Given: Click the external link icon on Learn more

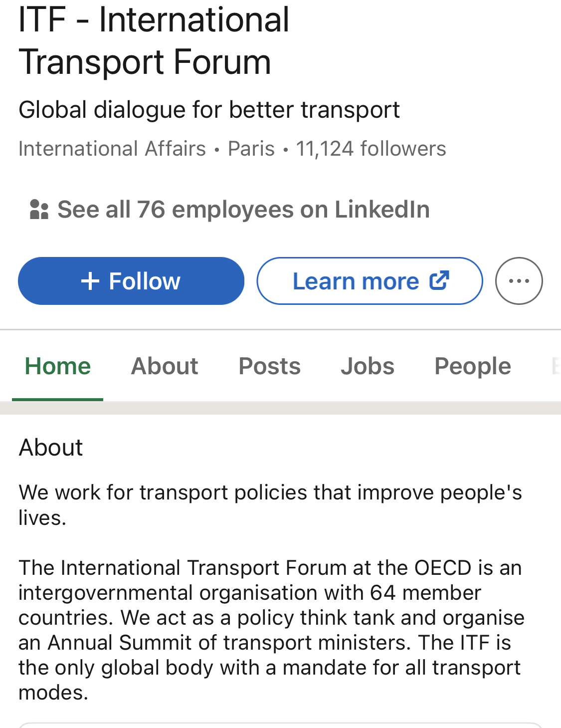Looking at the screenshot, I should pyautogui.click(x=439, y=280).
